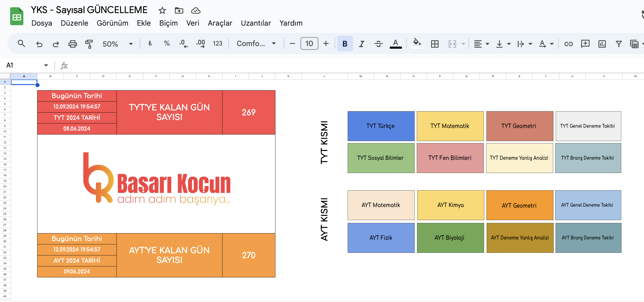Open the Google Sheets home icon
The image size is (644, 302).
tap(17, 16)
